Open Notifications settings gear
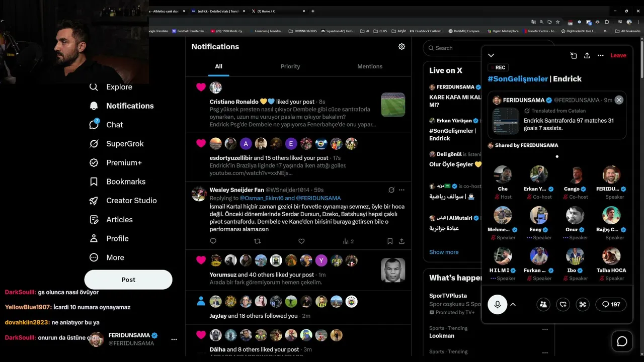The image size is (644, 362). [401, 47]
